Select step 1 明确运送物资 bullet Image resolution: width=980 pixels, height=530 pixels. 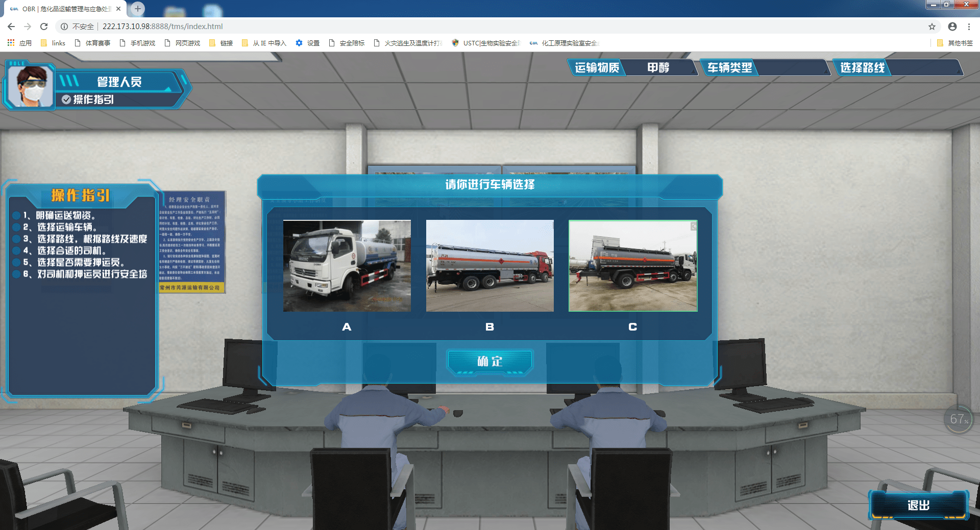coord(16,216)
